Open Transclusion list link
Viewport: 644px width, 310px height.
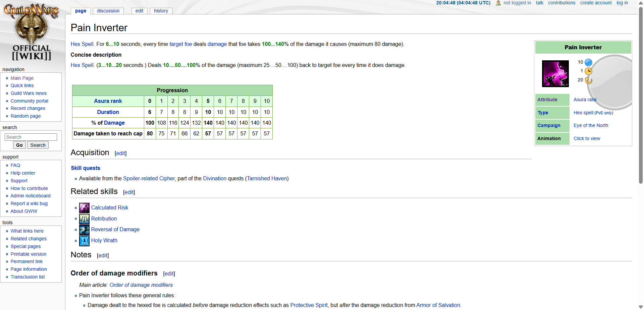[x=28, y=277]
